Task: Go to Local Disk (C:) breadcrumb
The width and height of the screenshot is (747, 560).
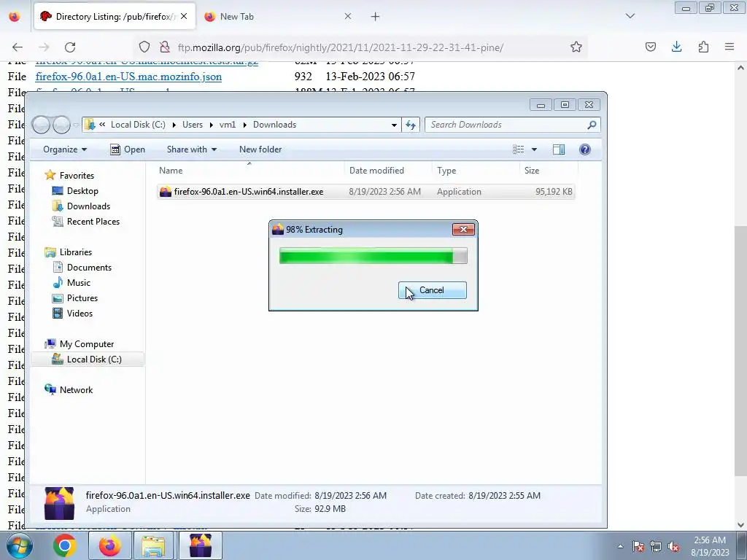Action: click(138, 124)
